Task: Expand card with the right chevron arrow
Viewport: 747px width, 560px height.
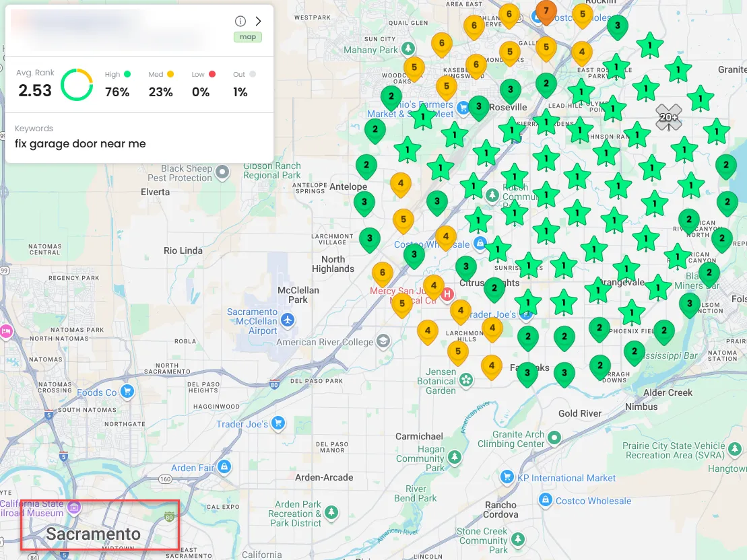Action: (258, 21)
